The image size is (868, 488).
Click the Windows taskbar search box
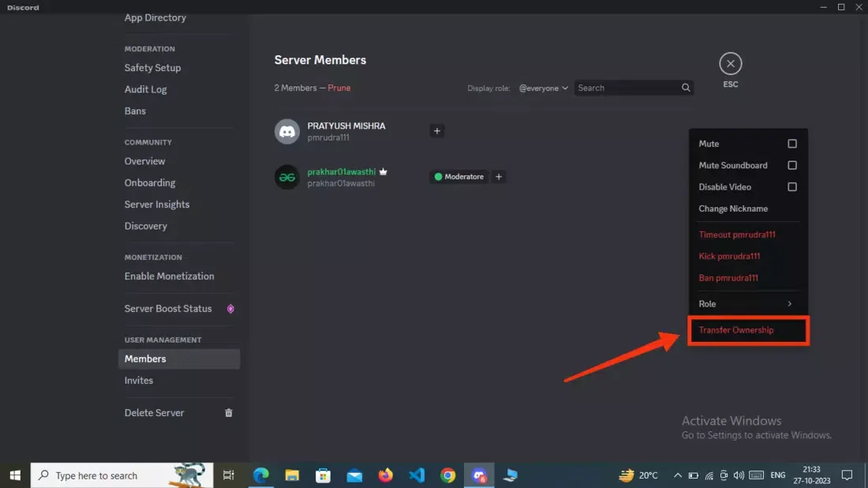[x=122, y=475]
